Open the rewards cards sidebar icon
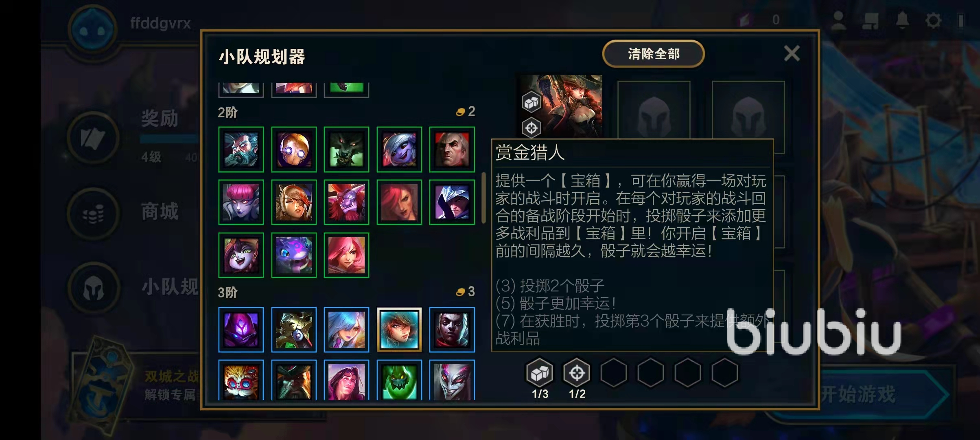This screenshot has width=980, height=440. 94,138
